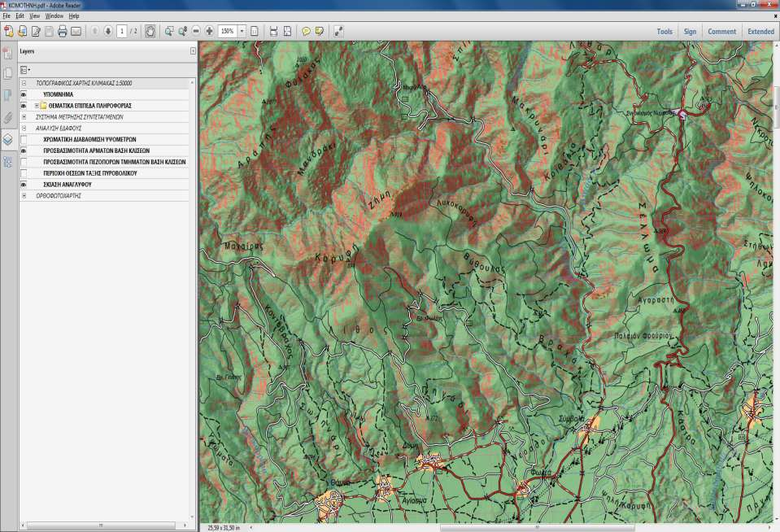
Task: Zoom in with the plus button
Action: (x=209, y=32)
